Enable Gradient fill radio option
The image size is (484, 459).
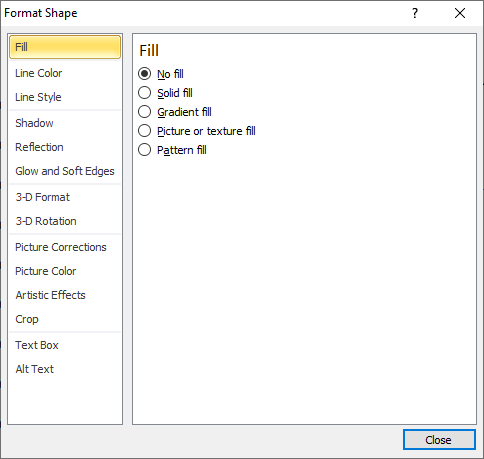144,112
